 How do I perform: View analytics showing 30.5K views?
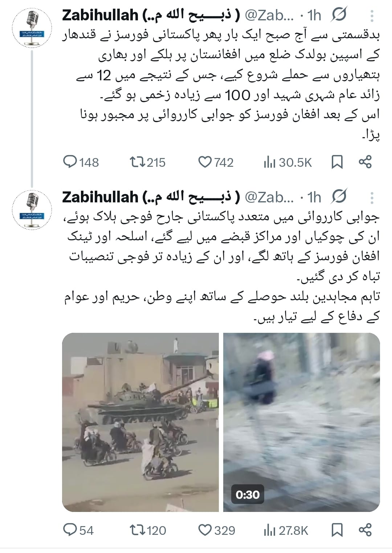288,162
